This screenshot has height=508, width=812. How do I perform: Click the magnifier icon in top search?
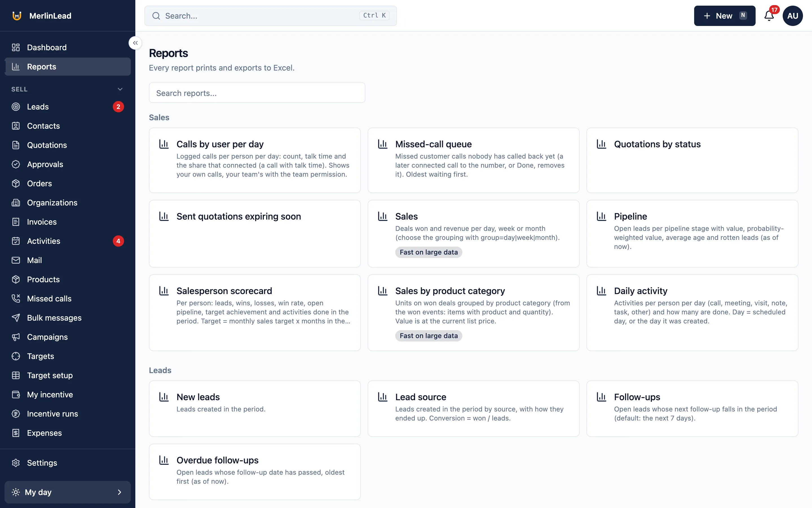click(x=156, y=16)
